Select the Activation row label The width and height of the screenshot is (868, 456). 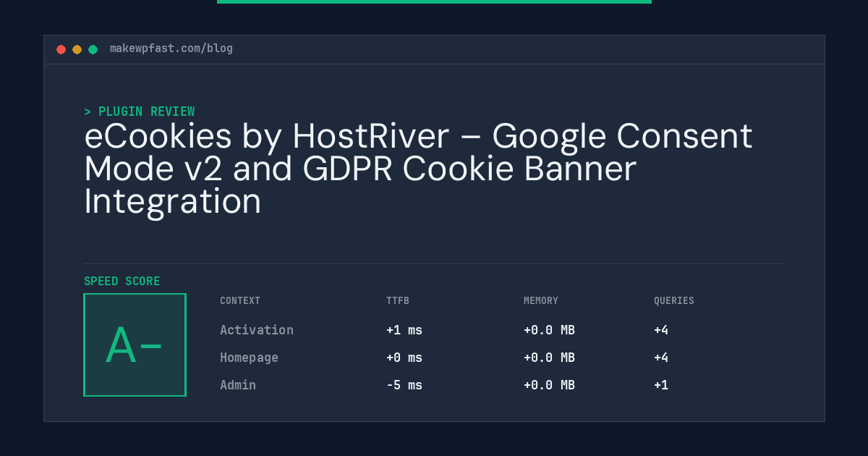[x=257, y=330]
